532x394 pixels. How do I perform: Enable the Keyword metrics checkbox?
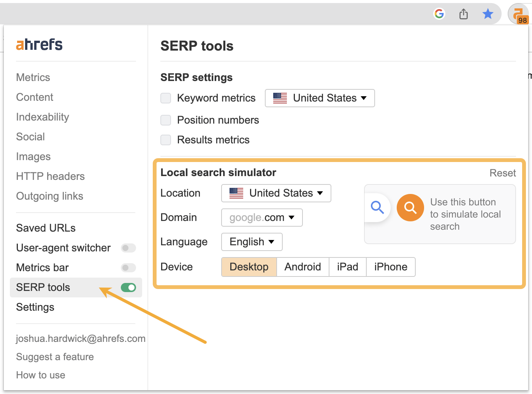[166, 98]
